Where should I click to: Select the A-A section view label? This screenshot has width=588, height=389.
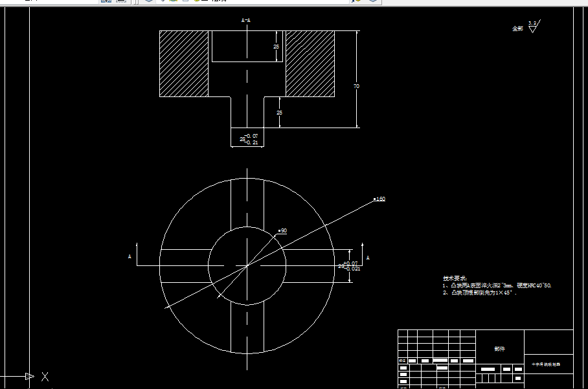coord(245,20)
